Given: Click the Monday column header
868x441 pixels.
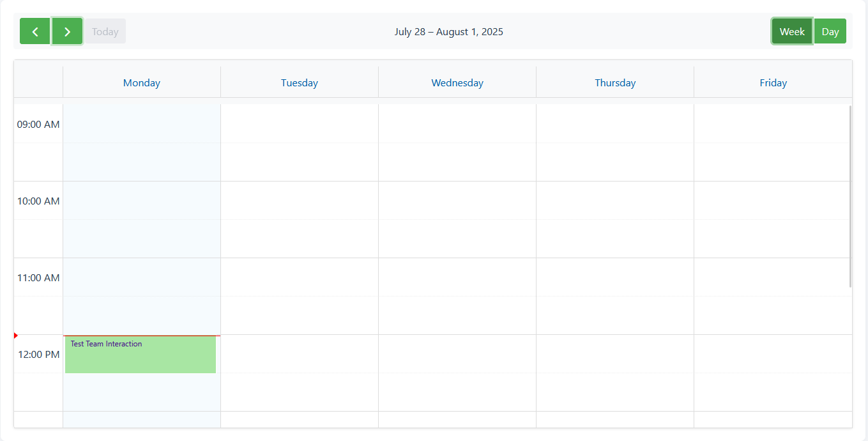Looking at the screenshot, I should click(x=141, y=82).
